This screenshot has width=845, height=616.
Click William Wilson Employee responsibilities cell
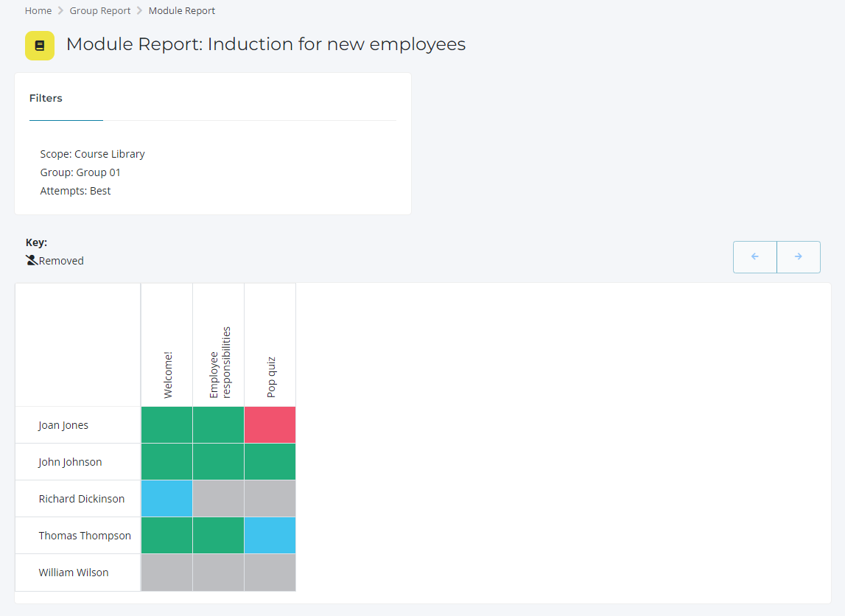coord(219,573)
